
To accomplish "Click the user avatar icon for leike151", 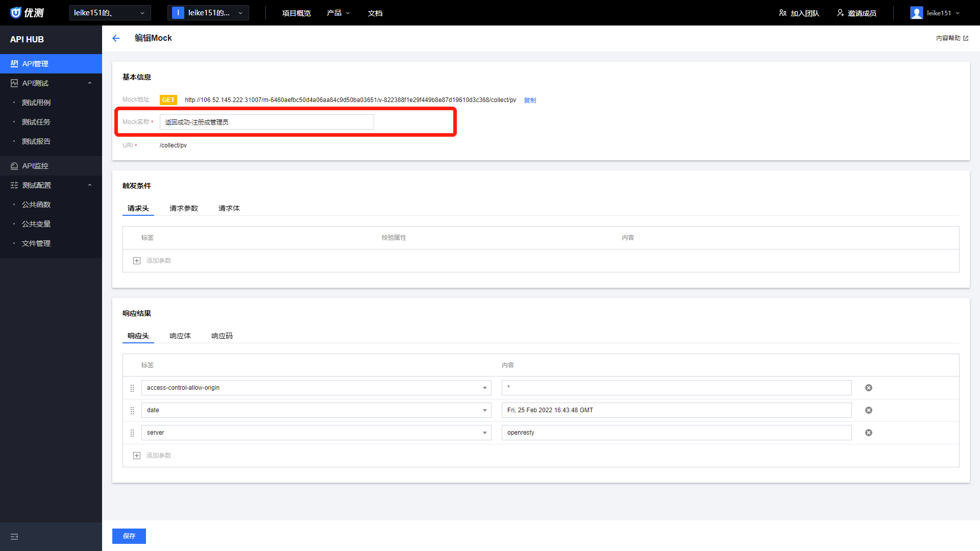I will point(917,13).
